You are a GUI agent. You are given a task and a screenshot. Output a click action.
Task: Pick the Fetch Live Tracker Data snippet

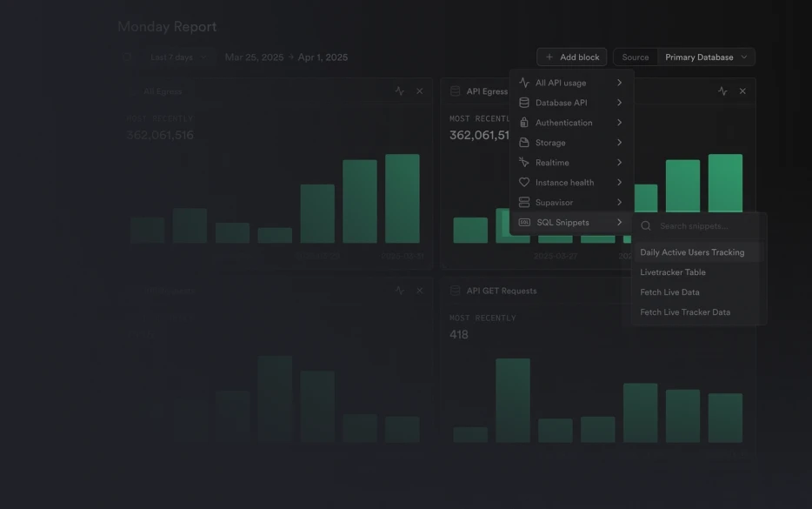[685, 312]
